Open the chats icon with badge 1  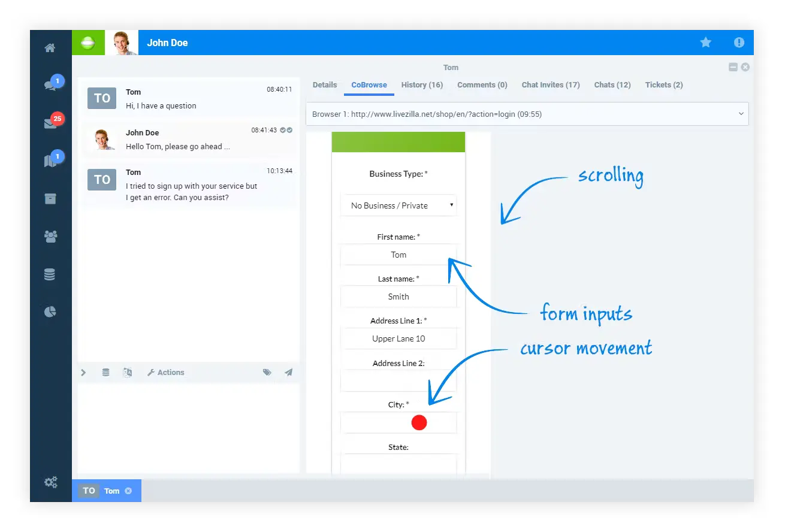coord(51,84)
